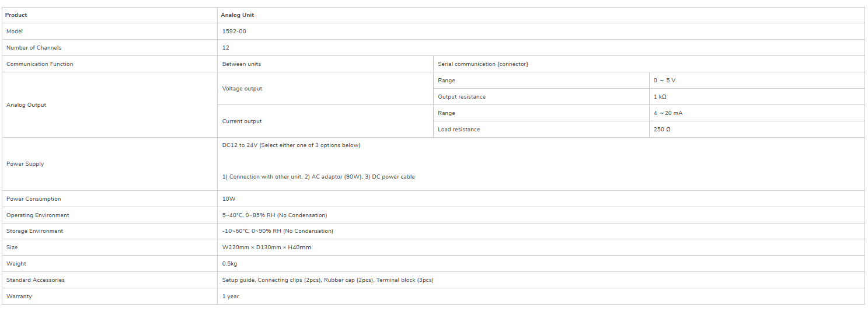Click the "W220mm × D130mm × H40mm" size value
Screen dimensions: 868x321
[267, 247]
